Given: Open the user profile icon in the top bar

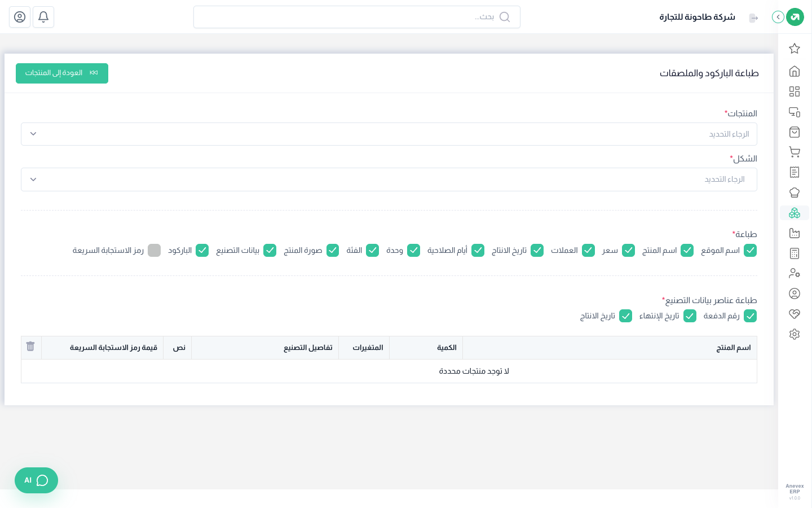Looking at the screenshot, I should pos(20,17).
